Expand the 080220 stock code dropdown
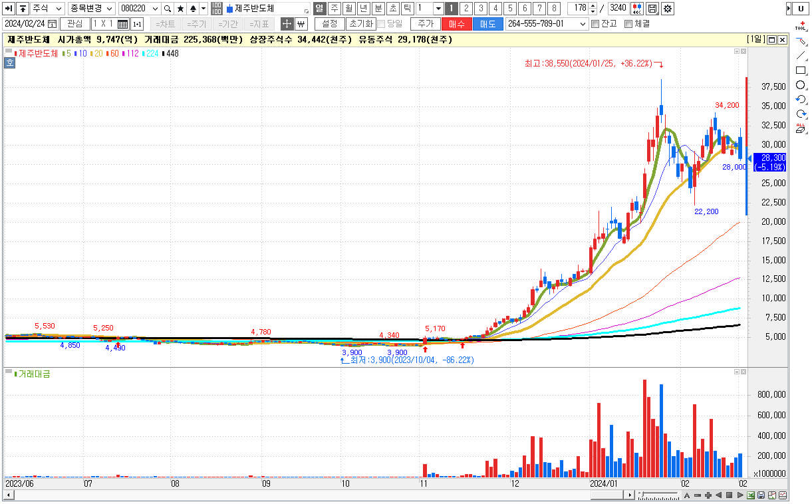812x504 pixels. (x=156, y=9)
